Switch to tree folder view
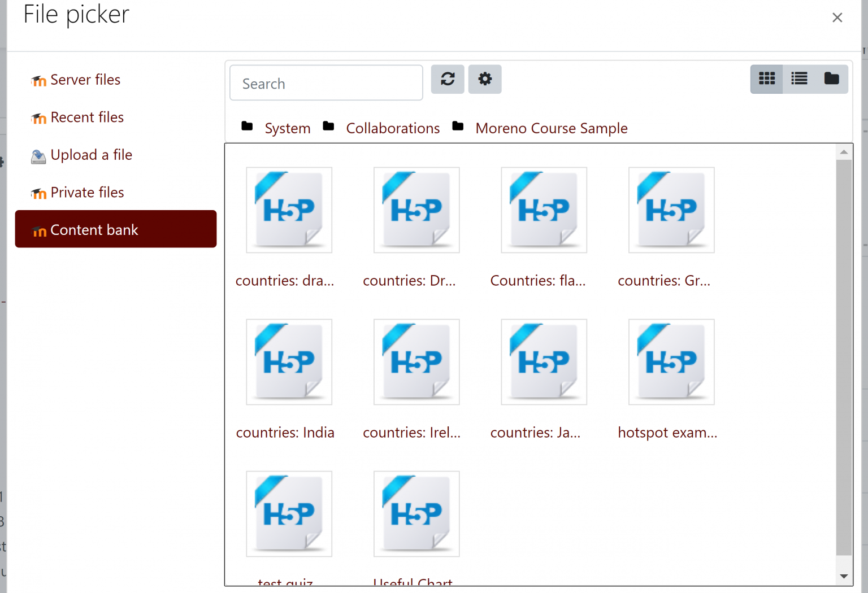This screenshot has height=593, width=868. click(831, 79)
